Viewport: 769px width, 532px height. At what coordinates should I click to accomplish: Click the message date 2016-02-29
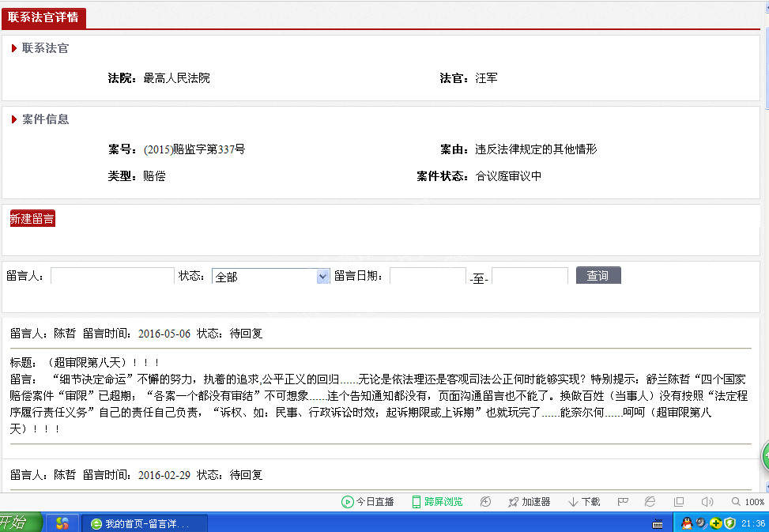(x=164, y=474)
